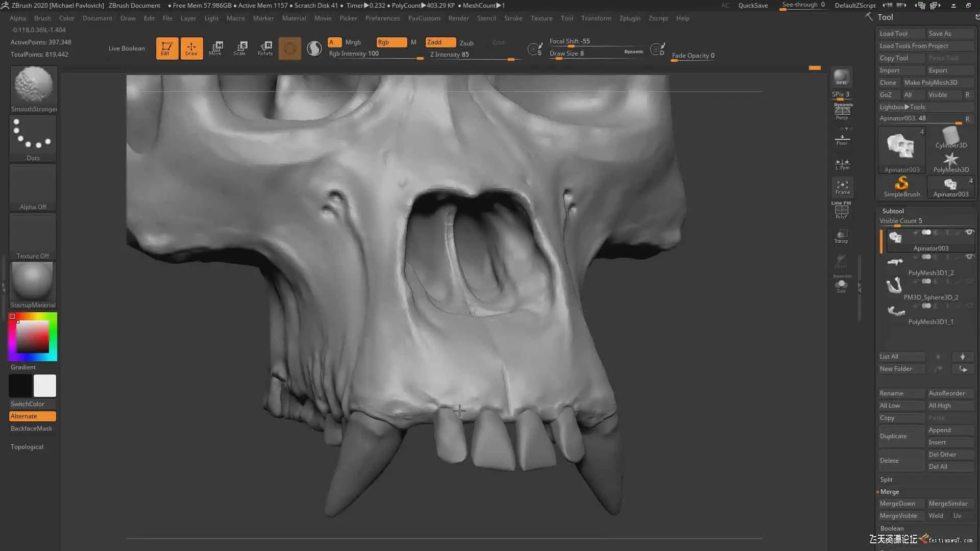
Task: Expand the Split section
Action: coord(887,480)
